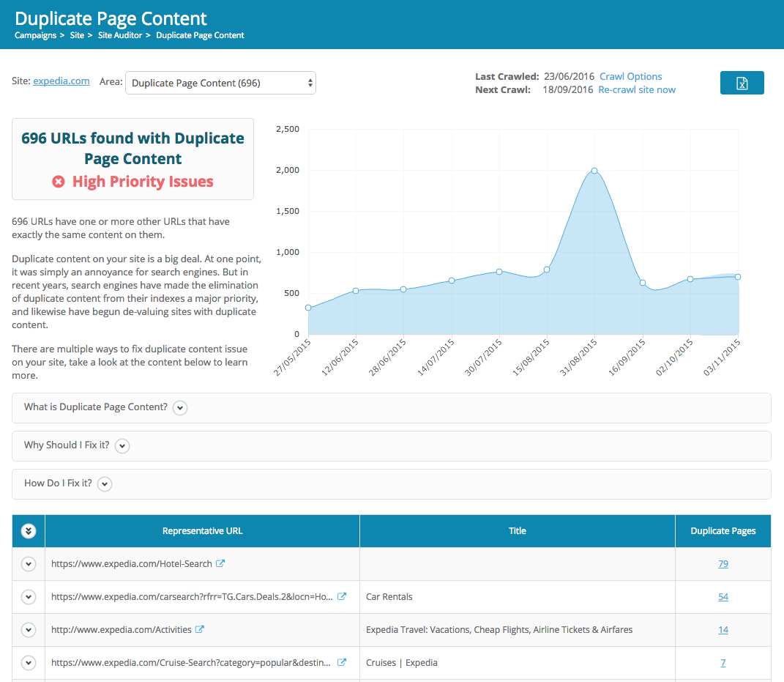Go to Campaigns in breadcrumb

(x=35, y=35)
